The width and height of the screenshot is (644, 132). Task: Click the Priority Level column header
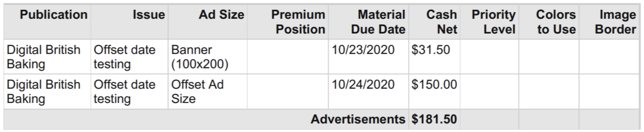pyautogui.click(x=494, y=22)
